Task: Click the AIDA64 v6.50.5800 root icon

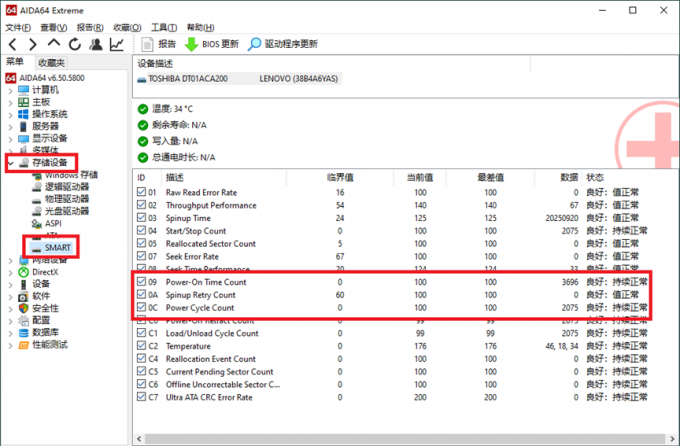Action: coord(11,78)
